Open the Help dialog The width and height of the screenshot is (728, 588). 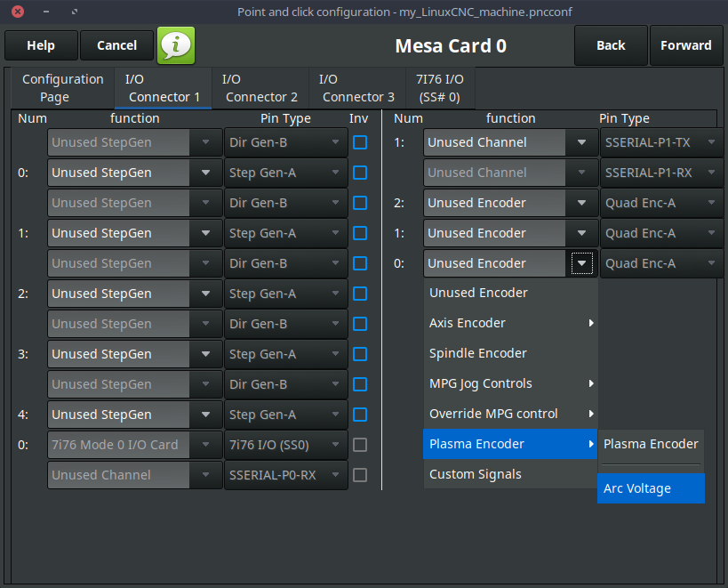[41, 45]
